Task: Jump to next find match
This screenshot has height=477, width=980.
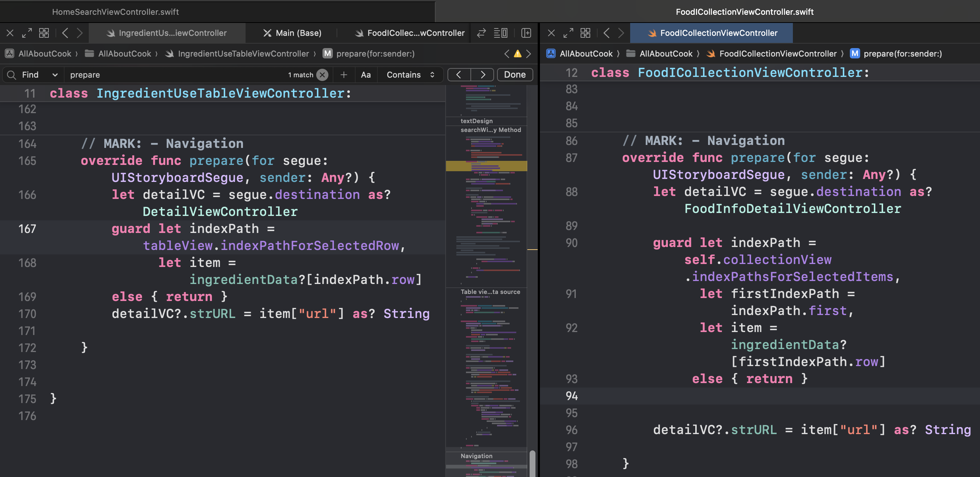Action: (482, 75)
